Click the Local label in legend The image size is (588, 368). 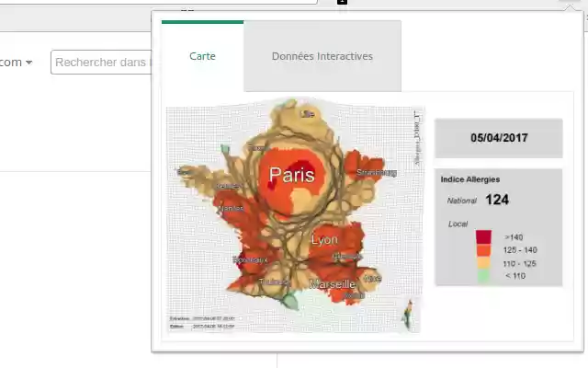pos(458,224)
